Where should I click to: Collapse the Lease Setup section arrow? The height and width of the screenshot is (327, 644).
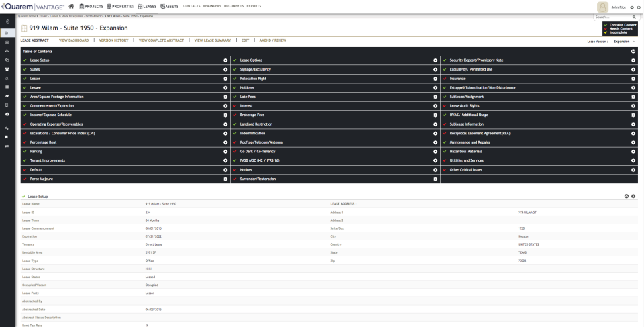pyautogui.click(x=627, y=197)
